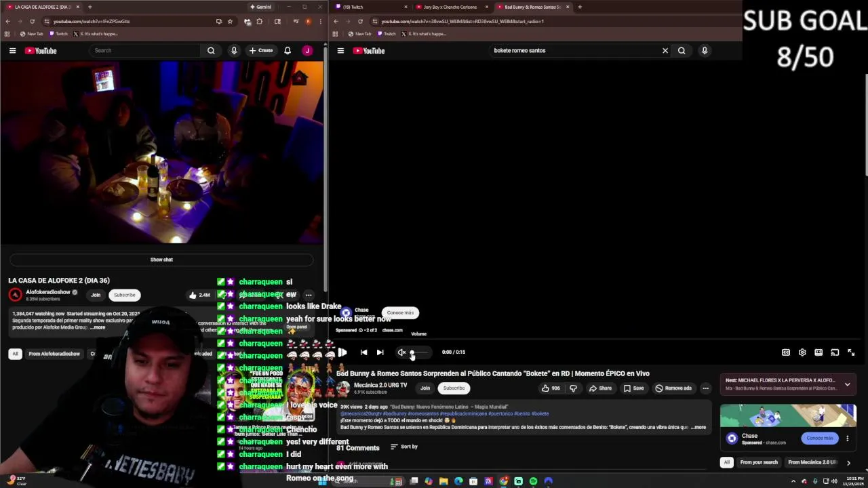Click Conoce más on sidebar Chase ad
Image resolution: width=868 pixels, height=488 pixels.
pos(820,439)
